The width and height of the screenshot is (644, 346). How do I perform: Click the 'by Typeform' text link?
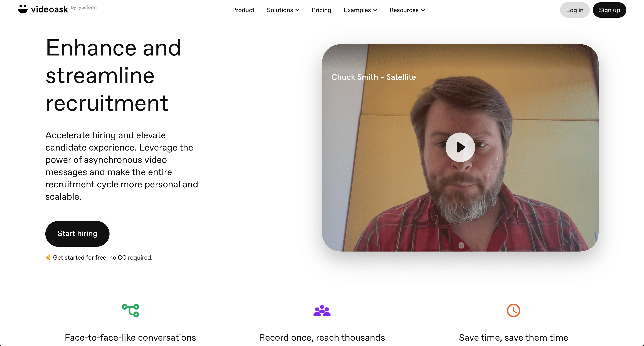tap(84, 7)
